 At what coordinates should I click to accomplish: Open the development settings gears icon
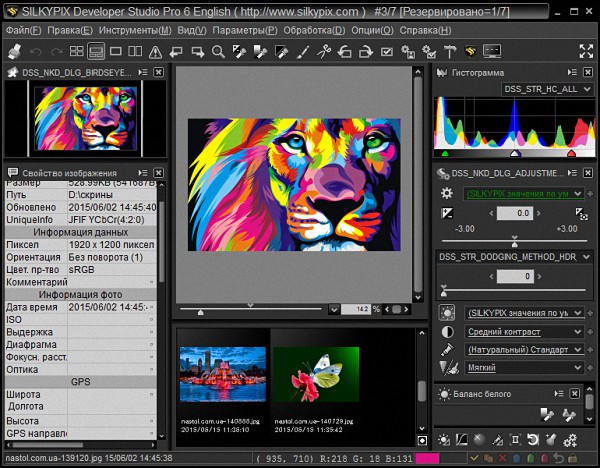[x=570, y=440]
